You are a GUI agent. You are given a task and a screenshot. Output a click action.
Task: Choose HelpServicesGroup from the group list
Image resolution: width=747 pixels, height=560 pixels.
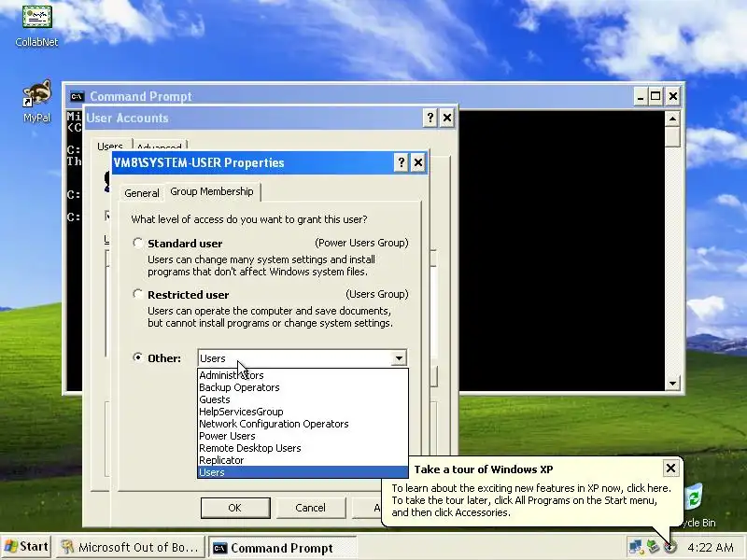(x=303, y=412)
